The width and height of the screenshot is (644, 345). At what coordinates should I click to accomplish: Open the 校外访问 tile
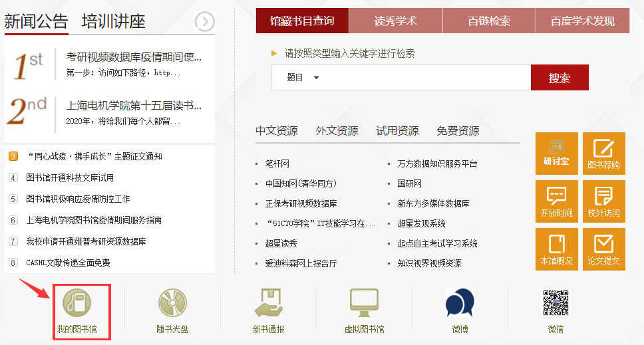click(x=603, y=201)
